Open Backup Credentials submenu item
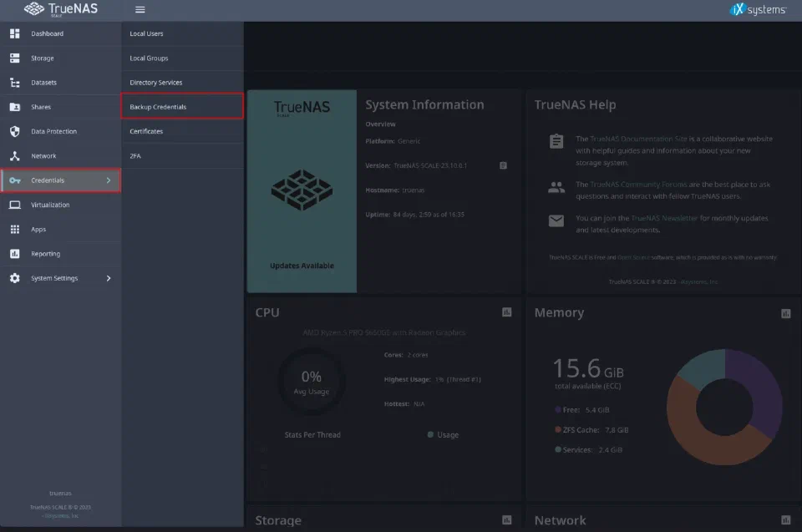Viewport: 802px width, 532px height. pos(183,106)
